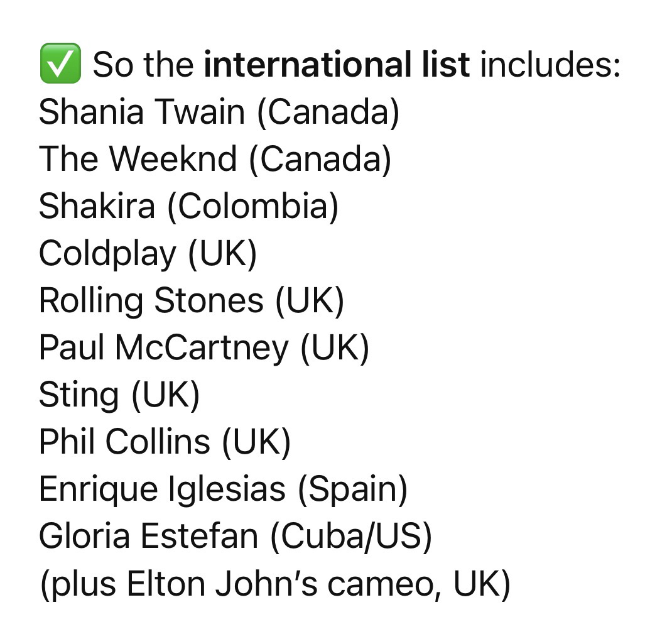Click the word "includes:" in the heading
Image resolution: width=672 pixels, height=639 pixels.
550,64
